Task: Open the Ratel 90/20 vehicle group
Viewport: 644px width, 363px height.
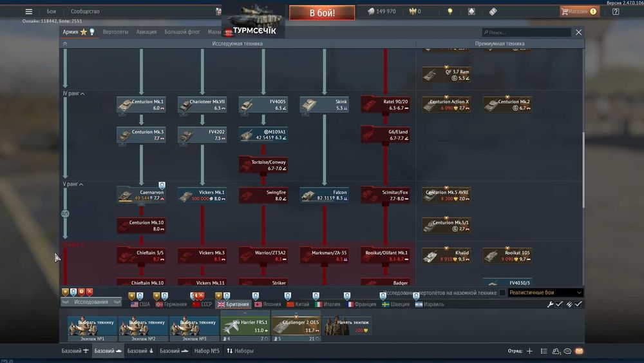Action: point(385,104)
